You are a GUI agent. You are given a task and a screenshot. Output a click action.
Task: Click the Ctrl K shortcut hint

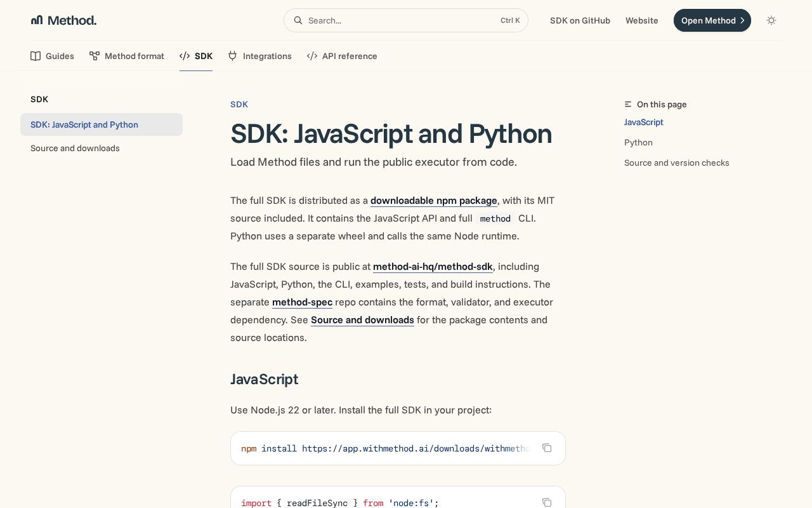click(x=510, y=20)
